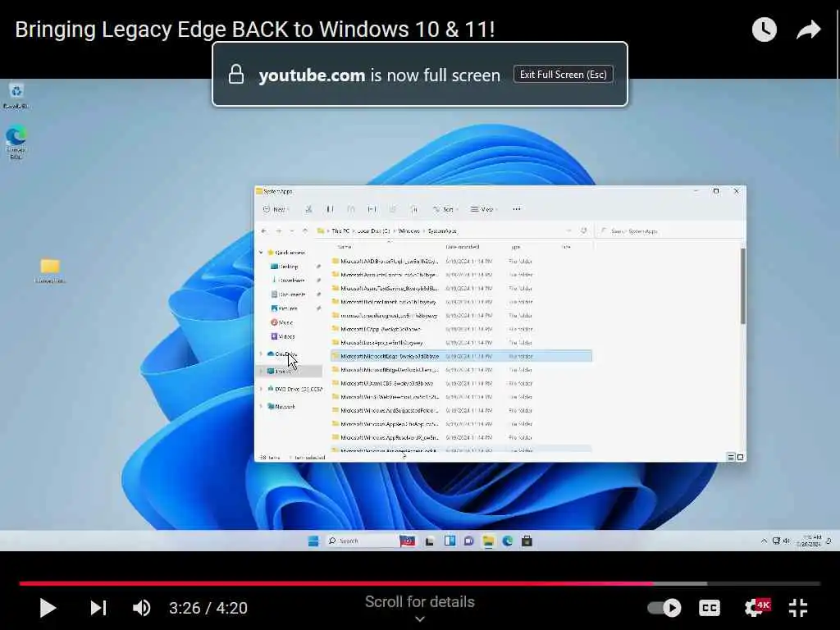Select the Microsoft.AAD.BrokerPlugin folder row
The width and height of the screenshot is (840, 630).
coord(461,262)
